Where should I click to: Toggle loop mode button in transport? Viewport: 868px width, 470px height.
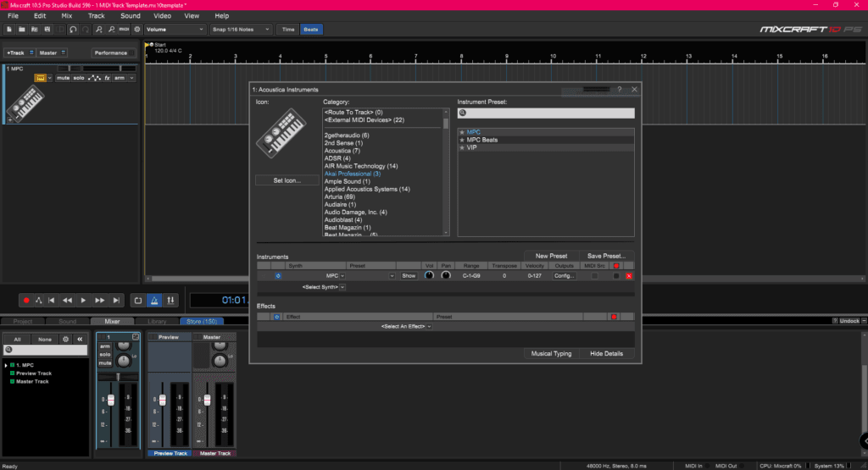[x=138, y=301]
